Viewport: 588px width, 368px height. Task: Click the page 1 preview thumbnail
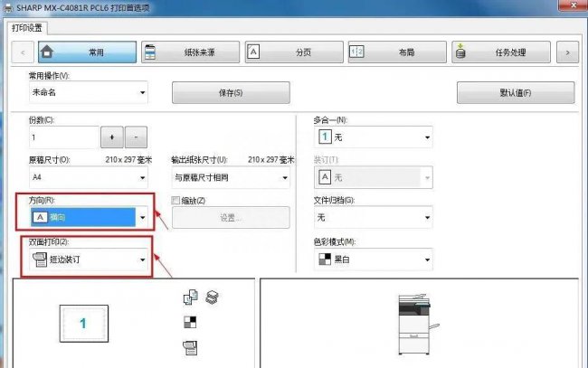[84, 324]
